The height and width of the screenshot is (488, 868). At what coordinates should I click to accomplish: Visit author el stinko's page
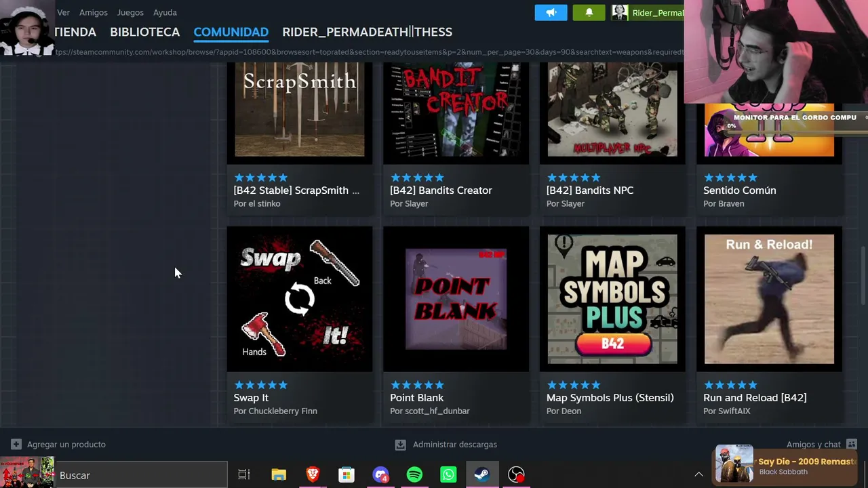pyautogui.click(x=263, y=203)
